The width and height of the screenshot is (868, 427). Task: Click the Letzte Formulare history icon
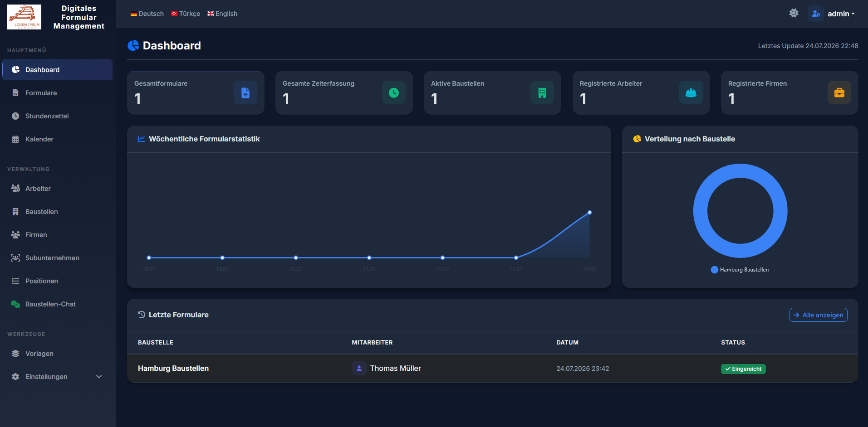coord(142,314)
